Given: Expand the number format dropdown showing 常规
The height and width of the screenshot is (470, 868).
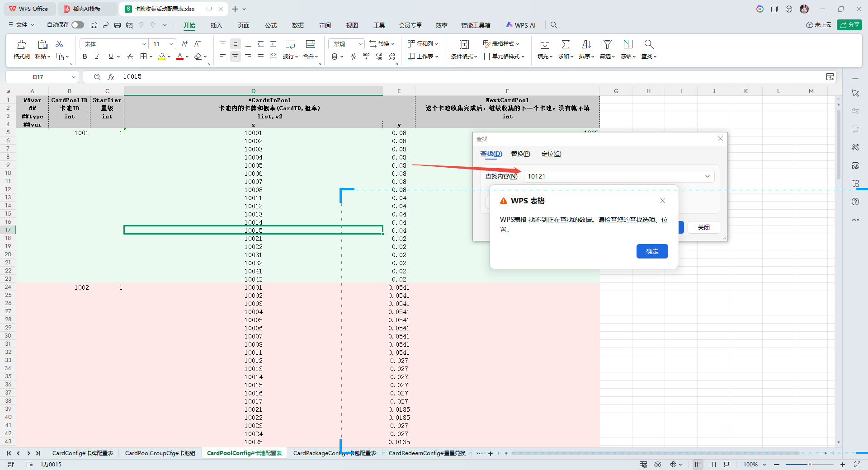Looking at the screenshot, I should pos(360,44).
